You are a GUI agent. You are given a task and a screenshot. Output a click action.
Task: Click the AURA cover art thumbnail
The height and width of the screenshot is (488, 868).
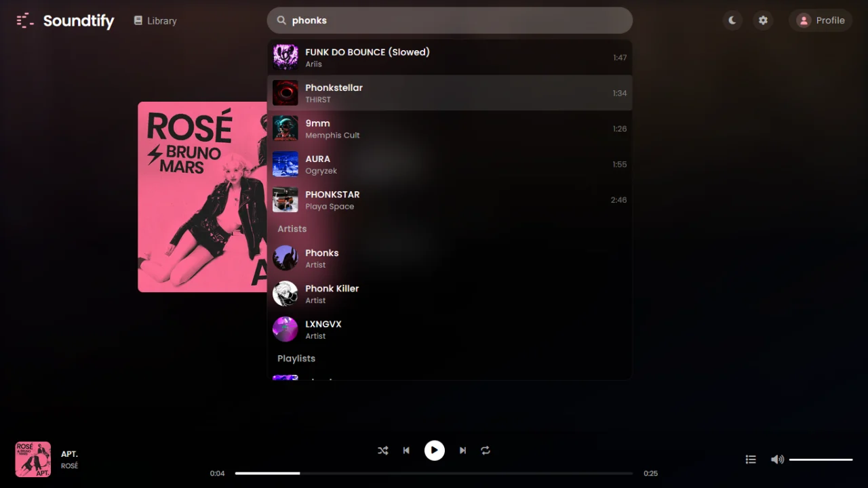point(285,164)
